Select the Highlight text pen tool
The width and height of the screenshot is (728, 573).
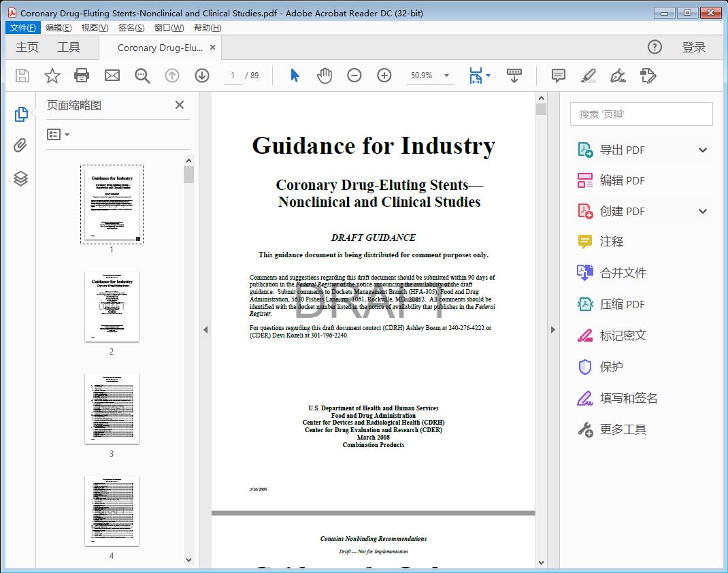(x=589, y=76)
